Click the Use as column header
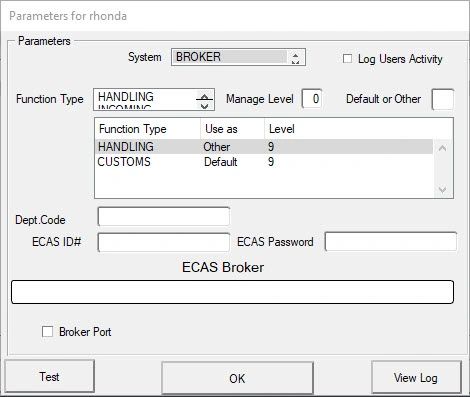The image size is (470, 397). click(232, 129)
